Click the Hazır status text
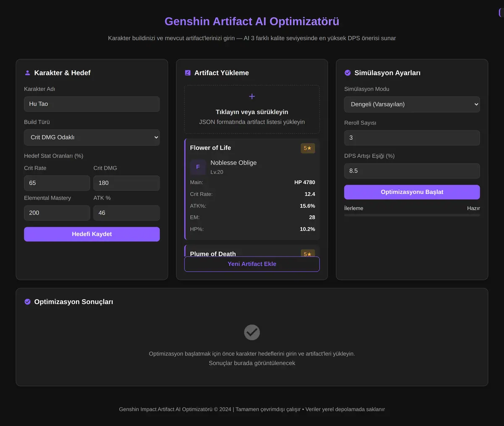This screenshot has width=504, height=426. (x=473, y=209)
